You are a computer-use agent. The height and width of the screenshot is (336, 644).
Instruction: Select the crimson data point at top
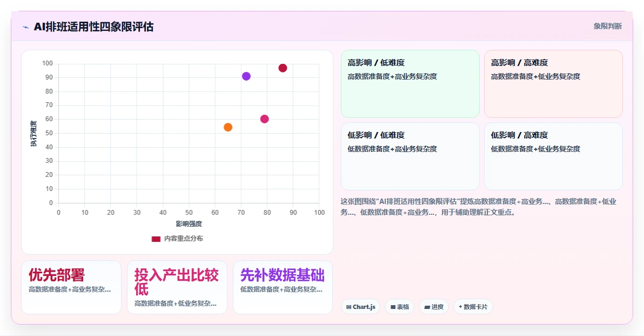[x=283, y=68]
